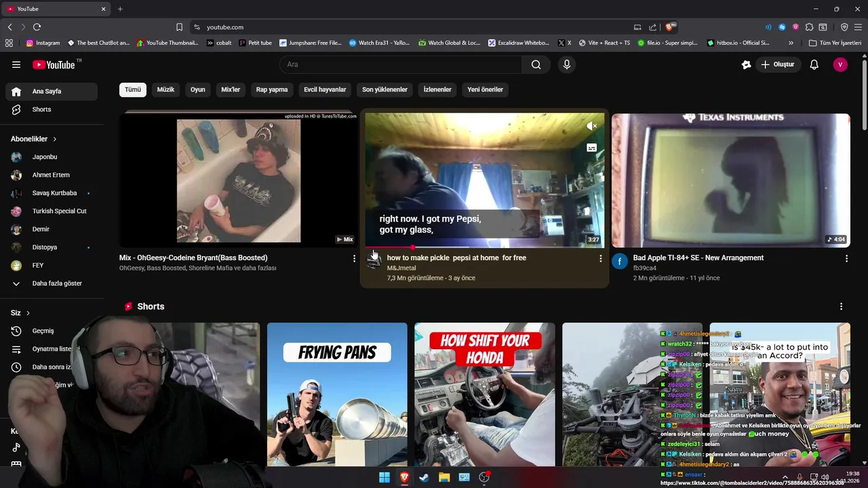
Task: Click the search magnifier button
Action: pyautogui.click(x=536, y=64)
